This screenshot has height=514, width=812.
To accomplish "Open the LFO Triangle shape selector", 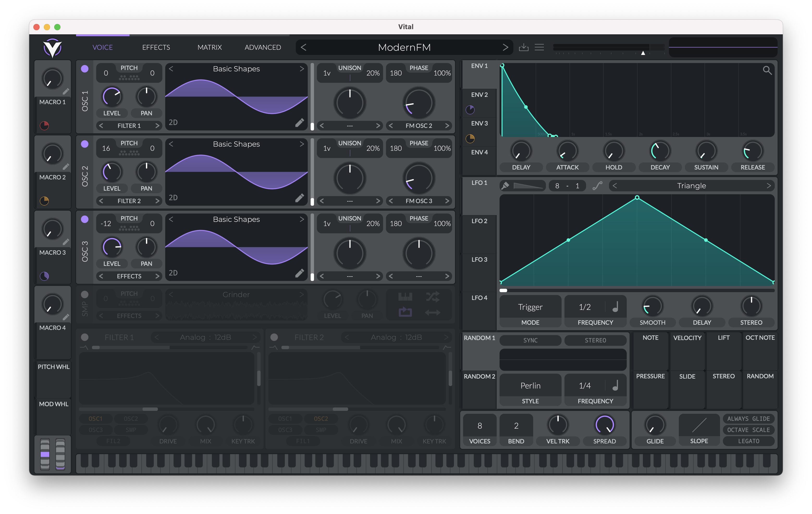I will (691, 186).
